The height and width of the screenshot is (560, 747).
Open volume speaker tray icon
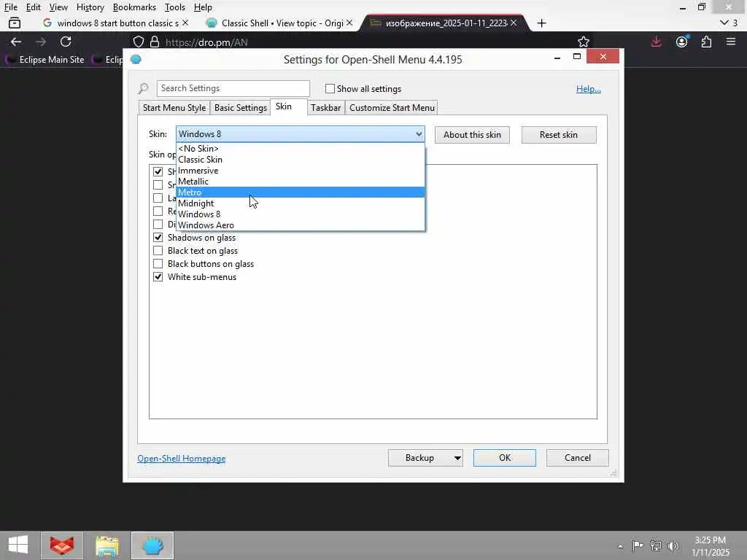click(673, 546)
